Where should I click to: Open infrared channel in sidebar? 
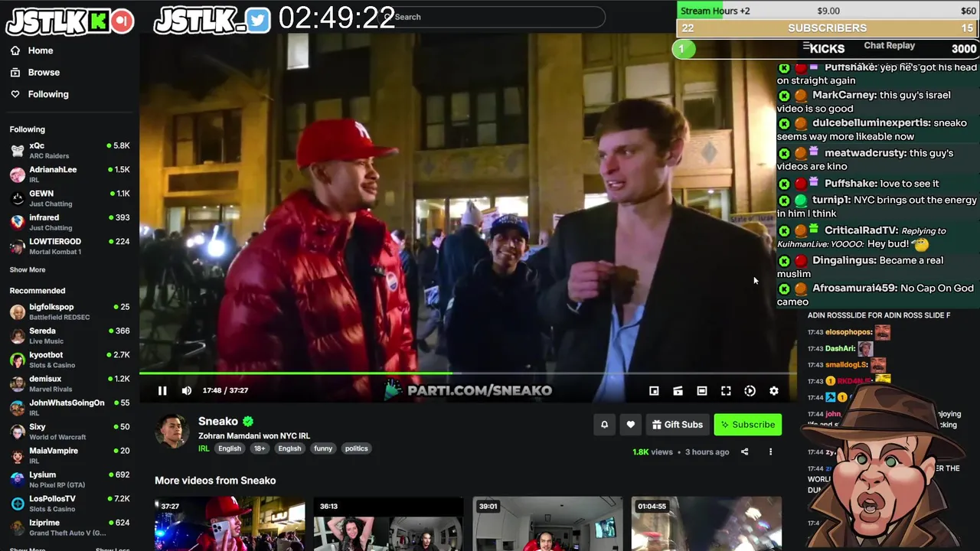[x=70, y=222]
